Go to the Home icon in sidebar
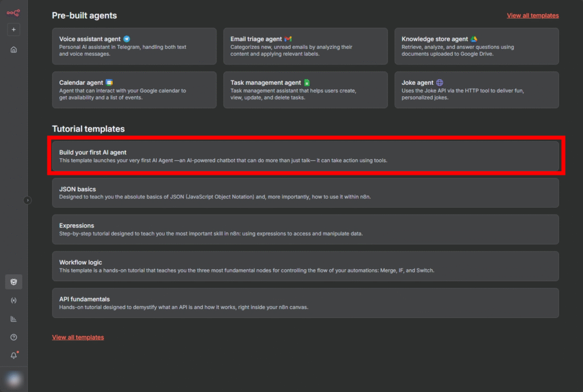The height and width of the screenshot is (392, 583). coord(14,49)
